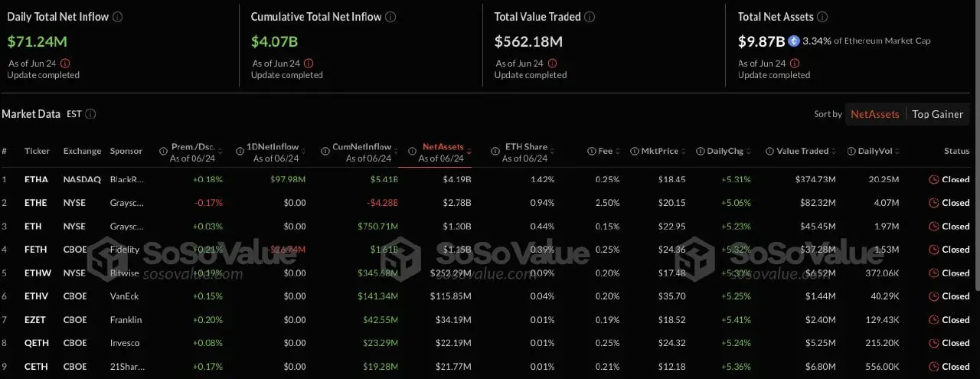Click red alert icon under Cumulative Total Net Inflow
Screen dimensions: 980x379
[308, 64]
